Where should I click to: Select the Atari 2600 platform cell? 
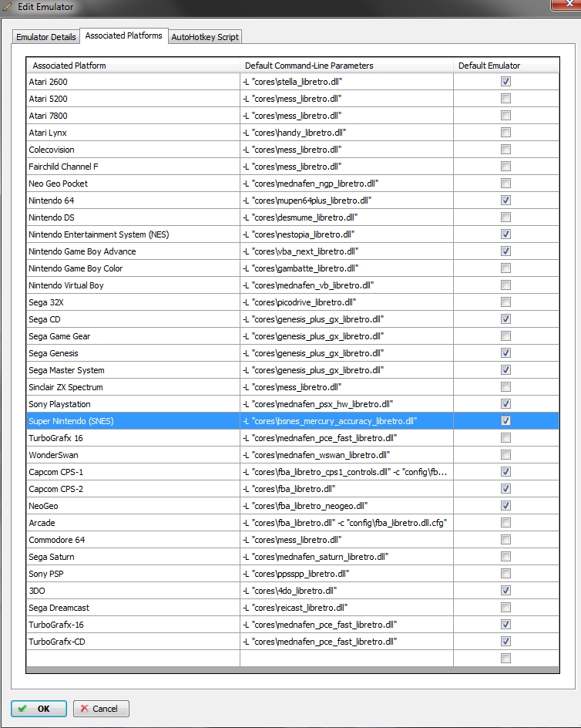tap(133, 82)
